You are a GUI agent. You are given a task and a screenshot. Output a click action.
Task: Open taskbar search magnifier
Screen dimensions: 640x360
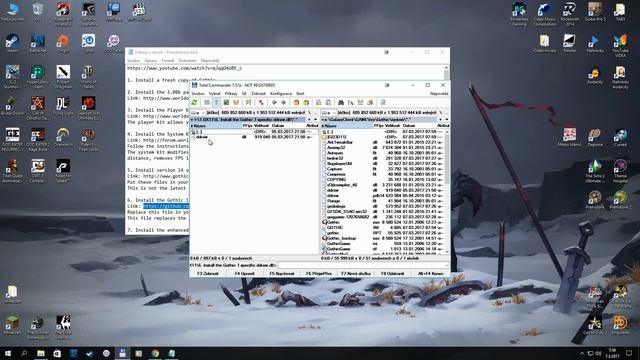24,353
